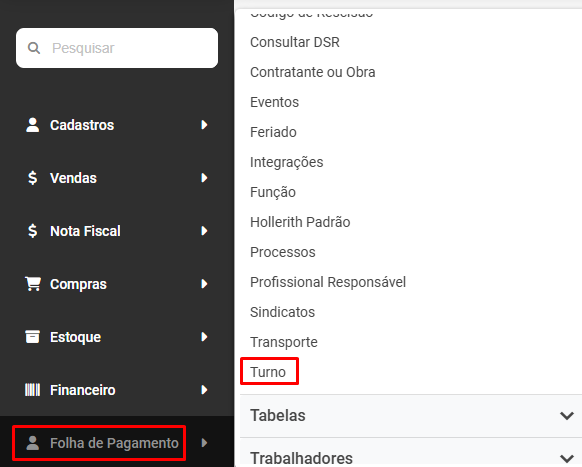Open Hollerith Padrão option
Screen dimensions: 582x467
point(300,222)
